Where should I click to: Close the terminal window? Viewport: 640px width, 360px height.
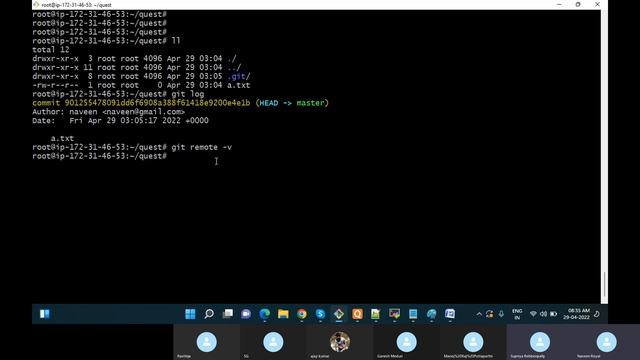click(597, 4)
